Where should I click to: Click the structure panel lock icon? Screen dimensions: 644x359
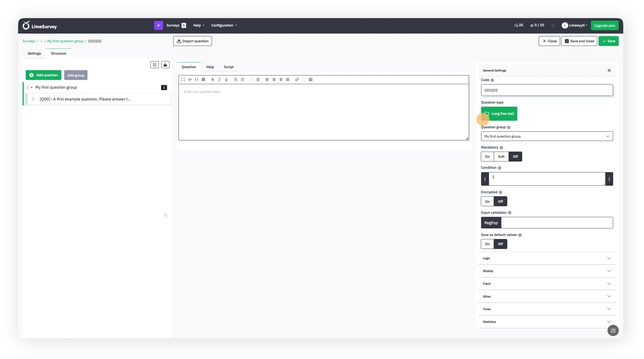click(165, 65)
